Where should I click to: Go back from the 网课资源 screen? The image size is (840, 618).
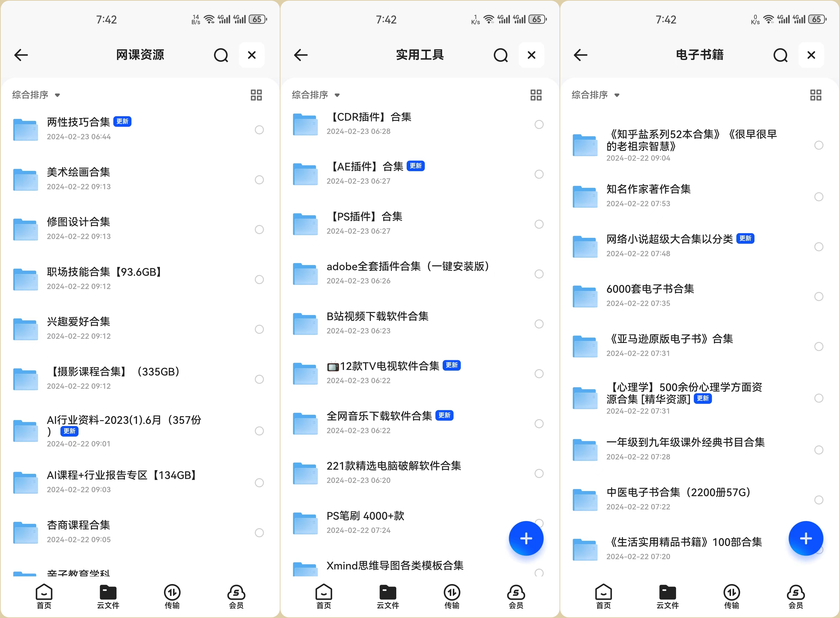click(x=21, y=55)
